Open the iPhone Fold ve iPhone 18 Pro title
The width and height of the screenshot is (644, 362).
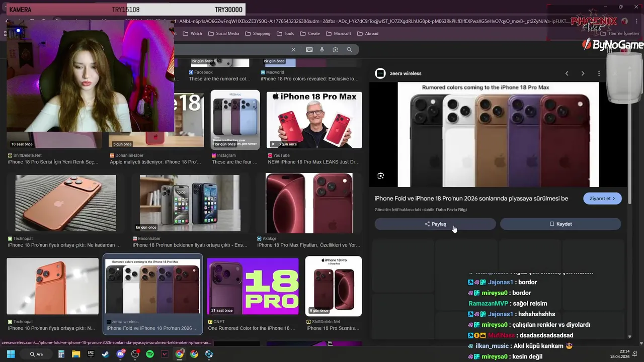tap(471, 199)
